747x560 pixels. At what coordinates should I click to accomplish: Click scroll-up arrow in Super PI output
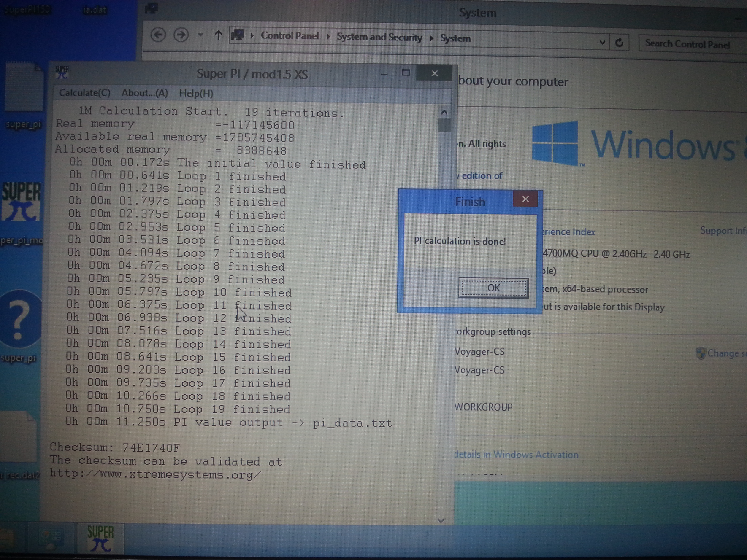(x=444, y=112)
